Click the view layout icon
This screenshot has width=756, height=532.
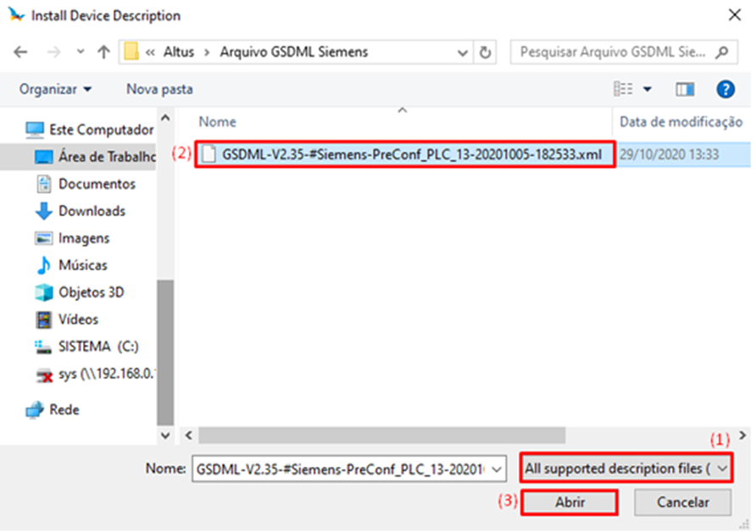(624, 89)
